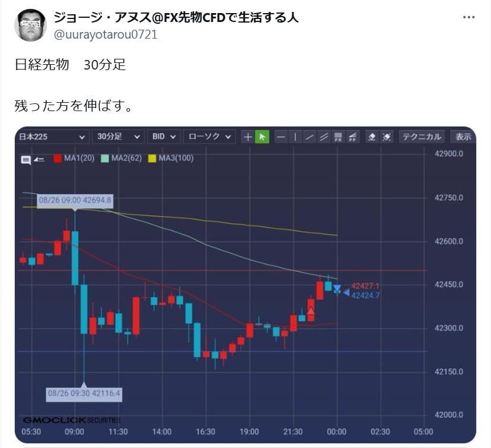Click the eraser tool icon
Screen dimensions: 491x448
(372, 137)
